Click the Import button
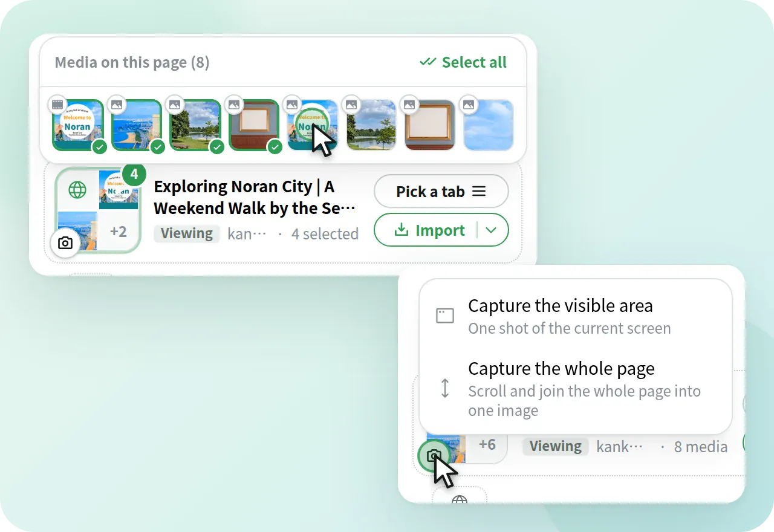 [x=429, y=230]
